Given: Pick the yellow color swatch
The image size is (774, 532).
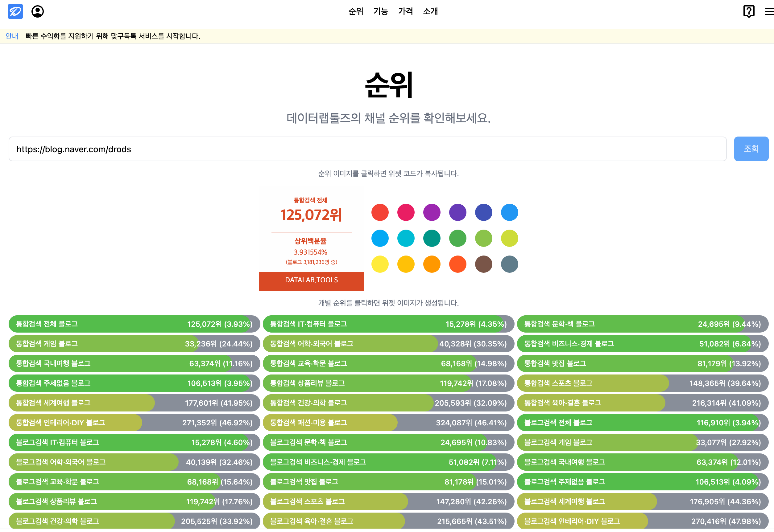Looking at the screenshot, I should click(380, 264).
